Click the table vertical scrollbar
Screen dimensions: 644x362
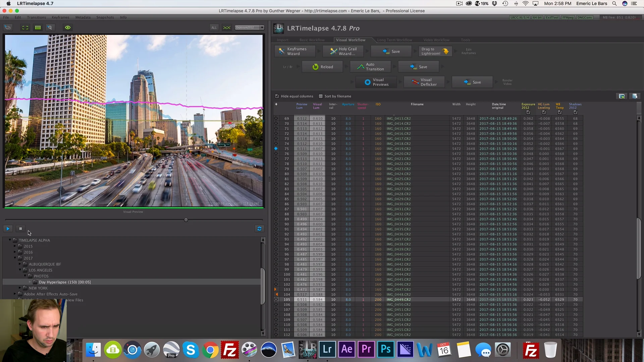(x=639, y=248)
